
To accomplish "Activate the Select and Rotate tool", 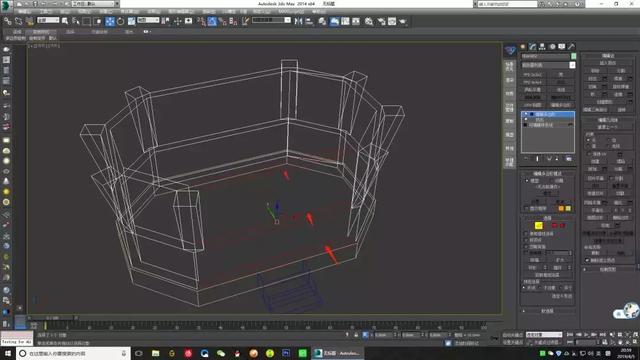I will point(121,21).
